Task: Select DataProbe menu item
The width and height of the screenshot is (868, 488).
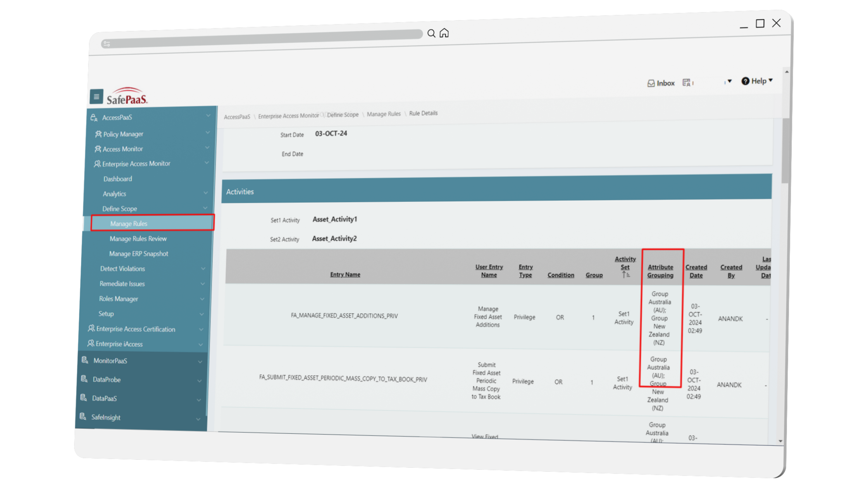Action: 107,380
